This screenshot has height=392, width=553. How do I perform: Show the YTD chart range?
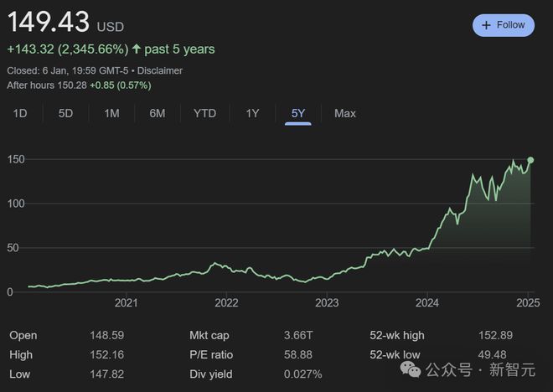(204, 113)
